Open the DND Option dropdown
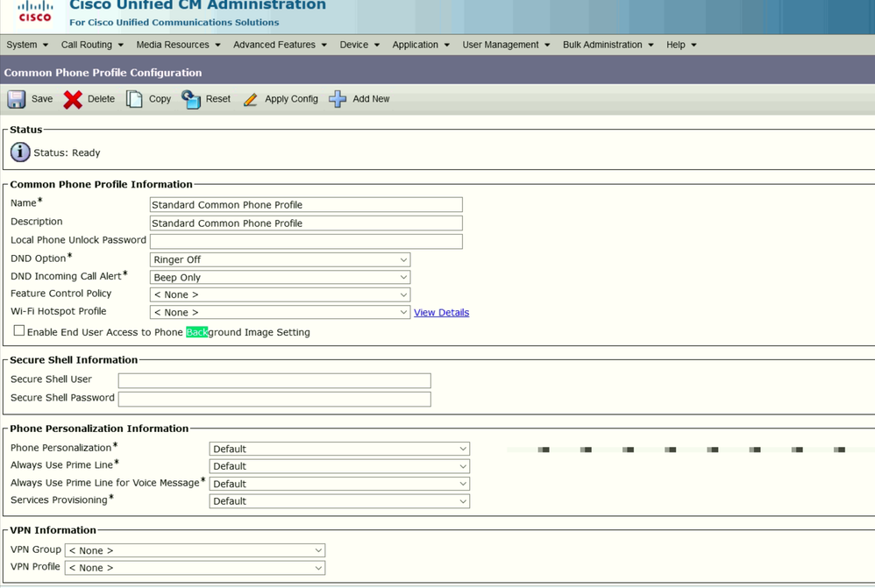The image size is (875, 588). tap(281, 259)
